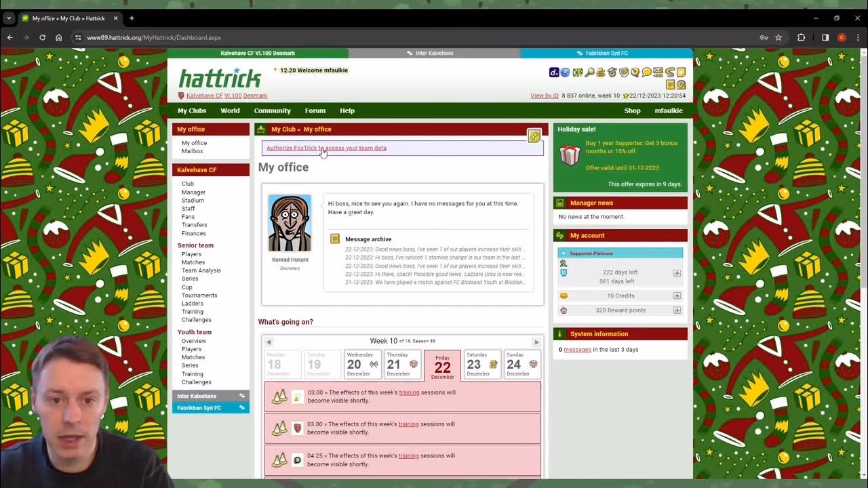868x488 pixels.
Task: Click the hattrick logo
Action: [220, 78]
